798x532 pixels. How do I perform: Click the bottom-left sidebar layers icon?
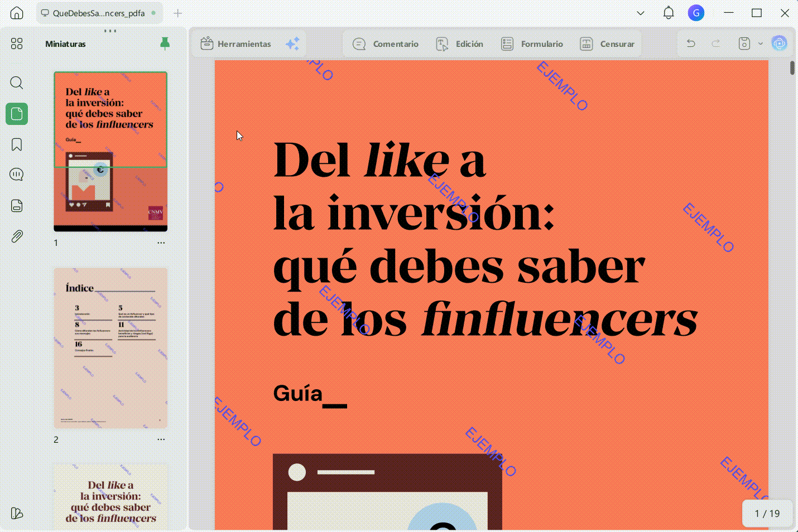[17, 513]
